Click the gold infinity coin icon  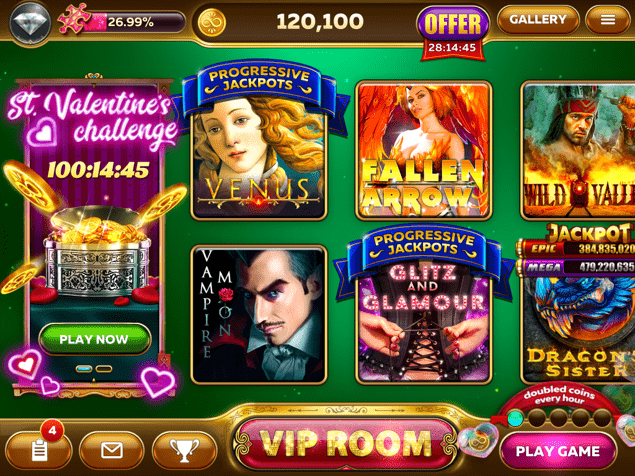click(x=211, y=21)
